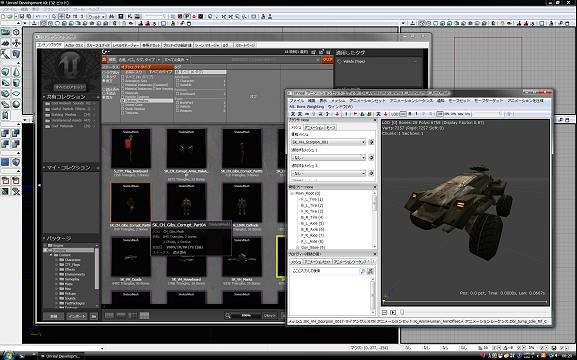The height and width of the screenshot is (360, 577).
Task: Toggle the Skeletal Meshes type checkbox
Action: [123, 100]
